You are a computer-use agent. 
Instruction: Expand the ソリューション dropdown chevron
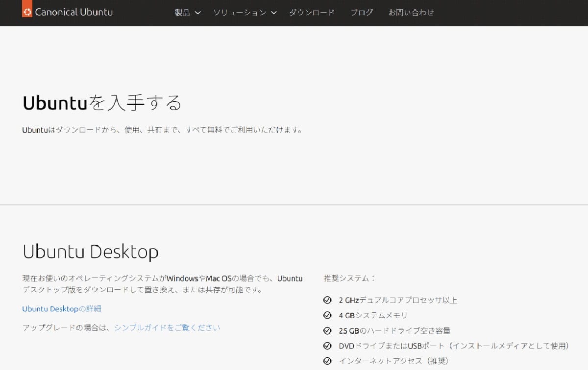point(273,13)
